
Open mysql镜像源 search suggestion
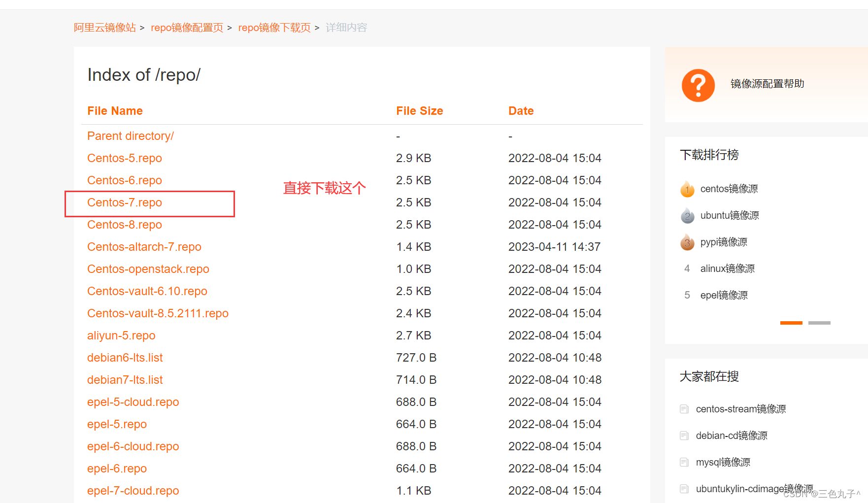pyautogui.click(x=723, y=462)
